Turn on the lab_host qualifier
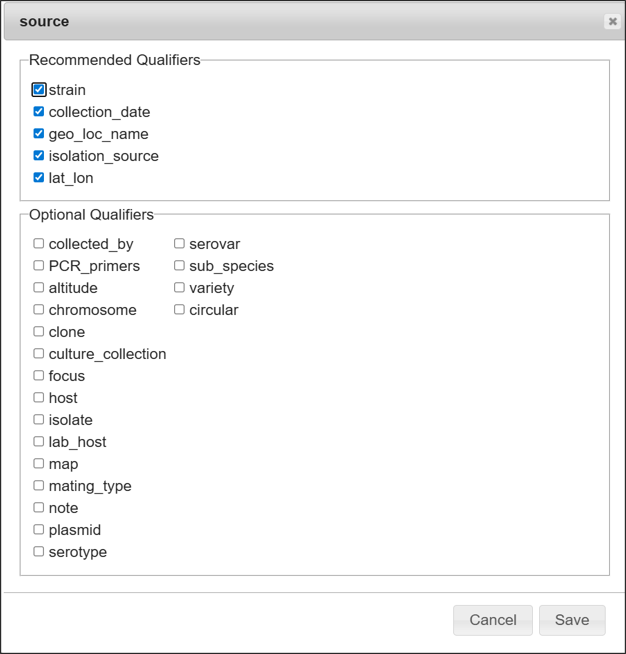 pos(39,442)
